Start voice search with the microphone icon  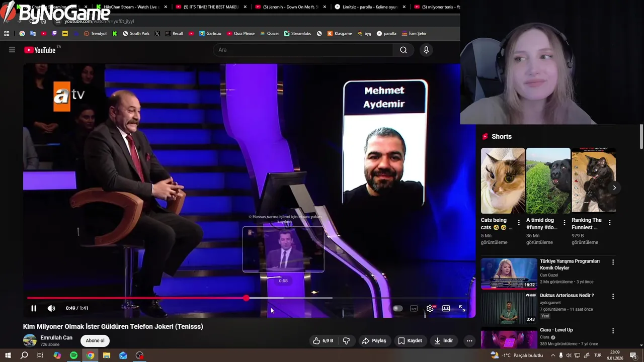click(x=426, y=50)
